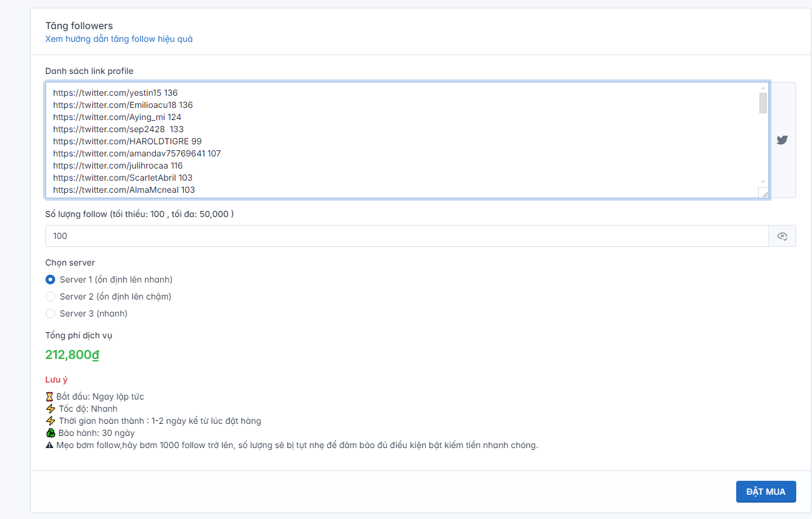Click the 212,800đ total service fee
The image size is (812, 519).
pyautogui.click(x=72, y=355)
